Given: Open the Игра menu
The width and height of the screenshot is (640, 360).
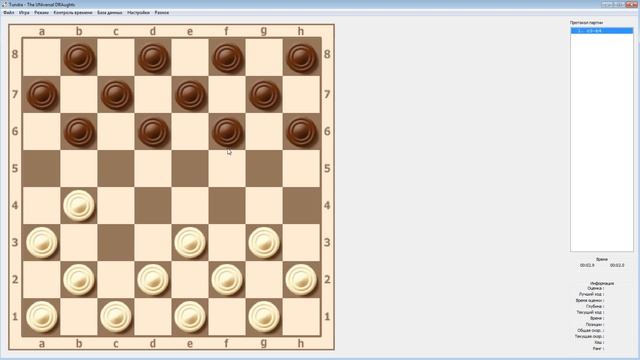Looking at the screenshot, I should click(24, 13).
